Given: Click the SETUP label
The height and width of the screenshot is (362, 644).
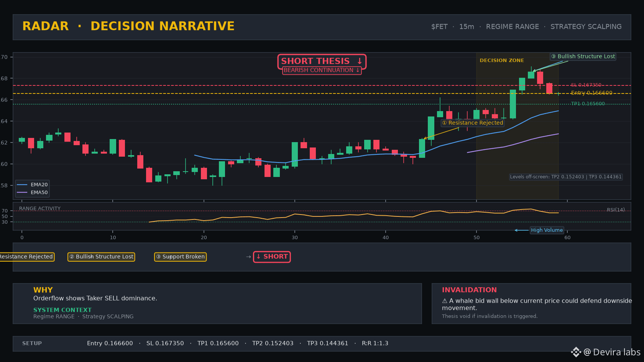Looking at the screenshot, I should (x=32, y=343).
